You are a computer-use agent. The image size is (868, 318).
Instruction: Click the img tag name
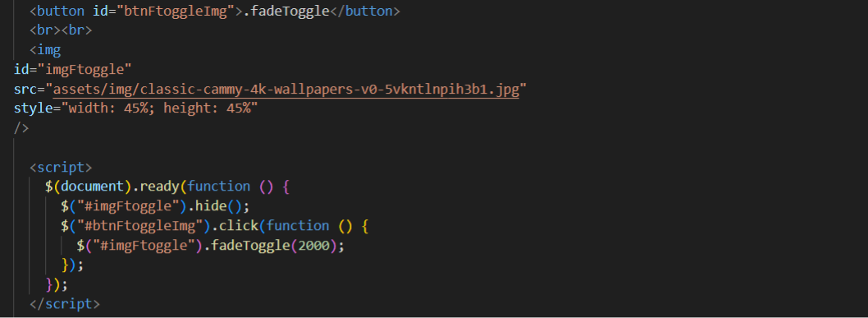click(x=48, y=50)
